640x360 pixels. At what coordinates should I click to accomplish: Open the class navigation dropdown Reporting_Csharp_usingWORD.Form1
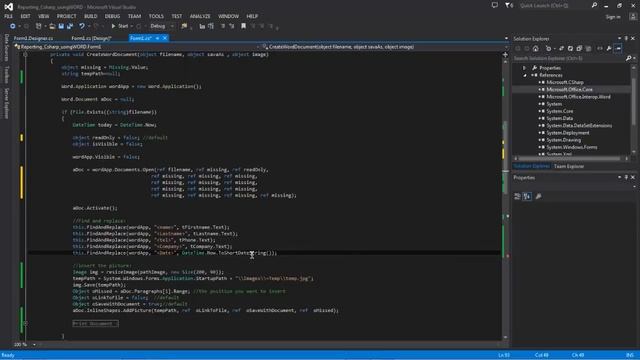[137, 47]
